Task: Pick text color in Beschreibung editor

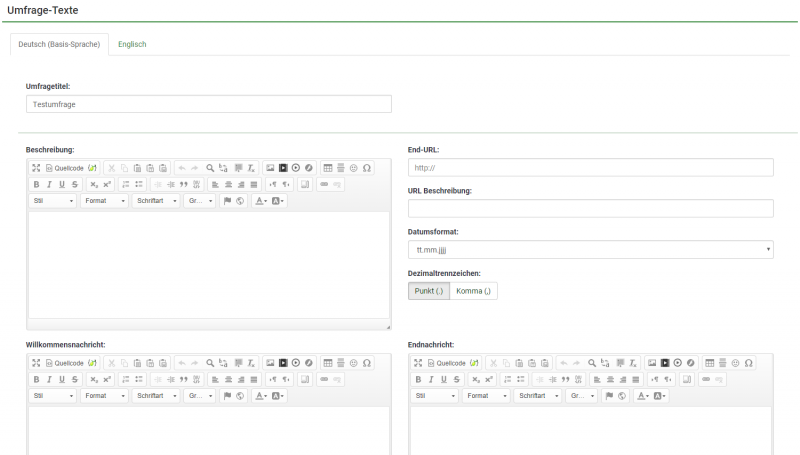Action: coord(261,200)
